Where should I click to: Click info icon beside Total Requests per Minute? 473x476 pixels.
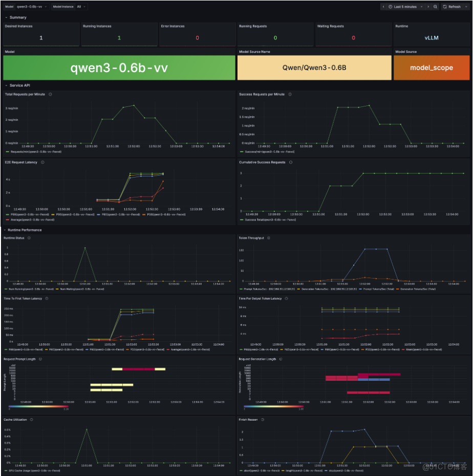(x=50, y=94)
